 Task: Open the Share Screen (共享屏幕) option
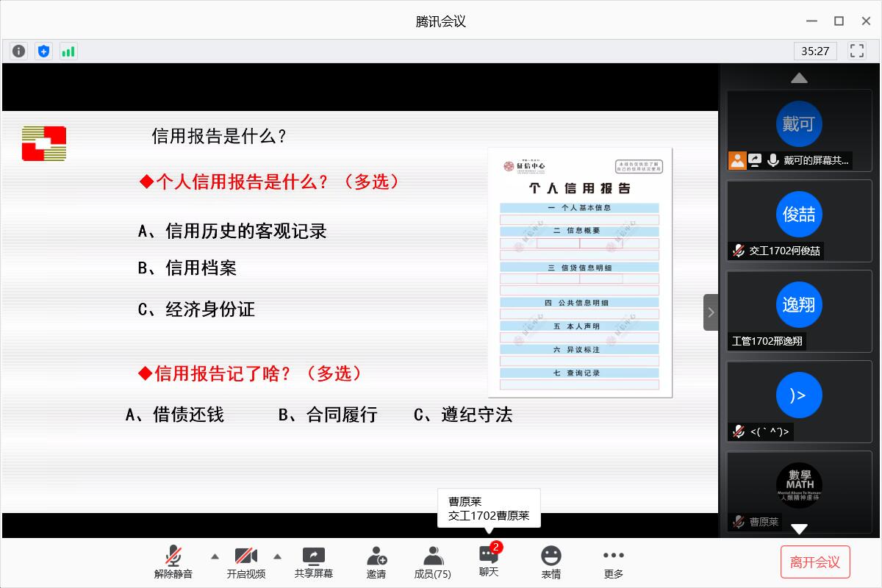[x=313, y=563]
